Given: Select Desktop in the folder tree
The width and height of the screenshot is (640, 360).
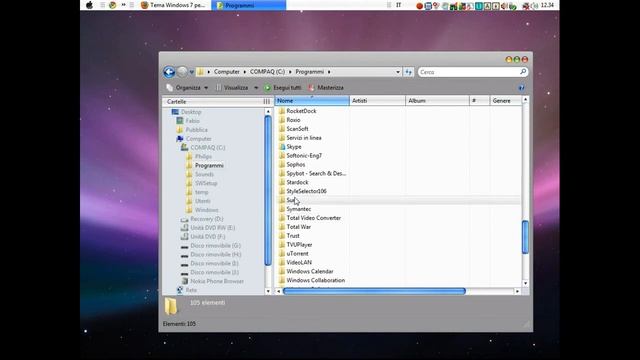Looking at the screenshot, I should 191,112.
